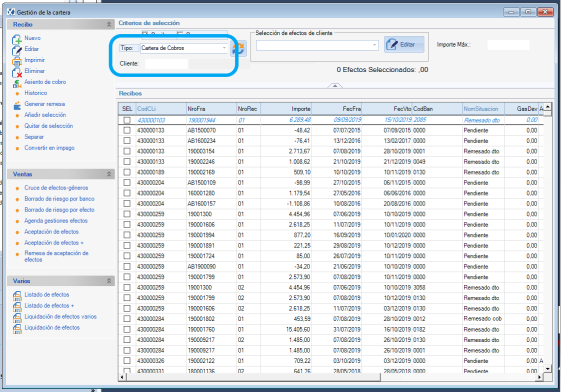This screenshot has width=561, height=392.
Task: Expand the Selección de efectos de cliente combo box
Action: coord(317,45)
